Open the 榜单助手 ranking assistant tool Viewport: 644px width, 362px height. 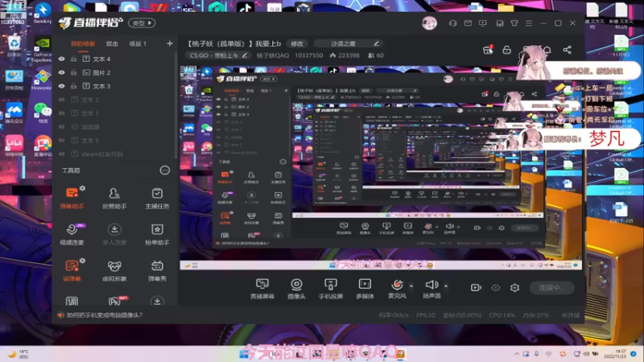pyautogui.click(x=157, y=235)
